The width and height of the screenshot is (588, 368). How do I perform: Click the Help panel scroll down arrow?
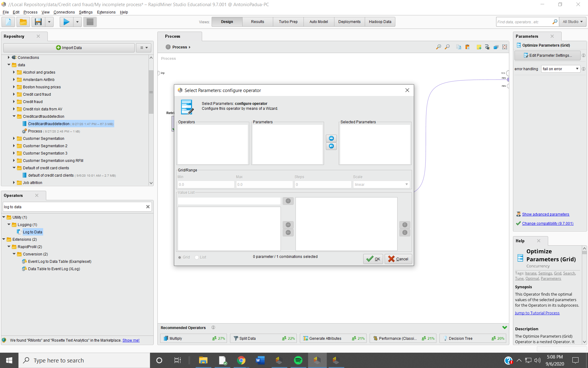pos(584,342)
